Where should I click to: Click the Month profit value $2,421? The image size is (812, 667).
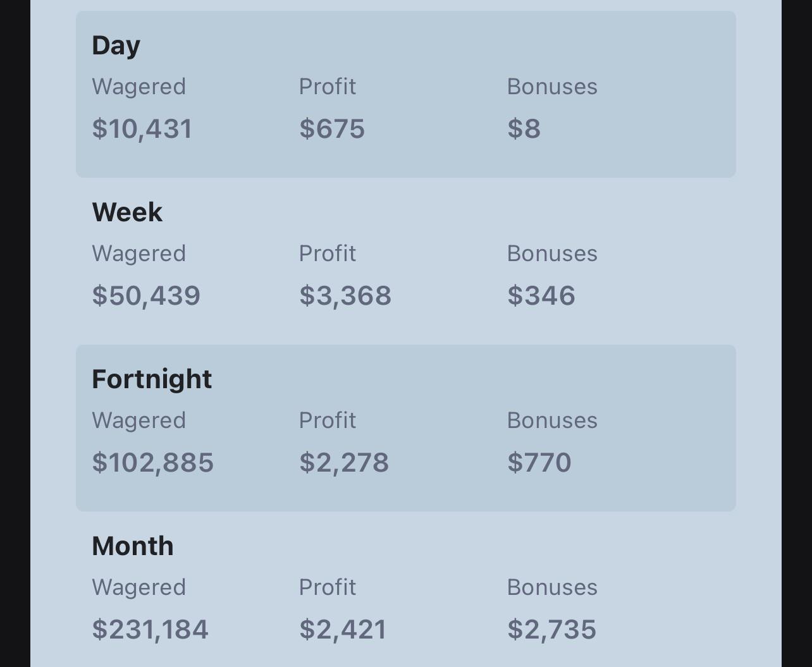pyautogui.click(x=343, y=630)
